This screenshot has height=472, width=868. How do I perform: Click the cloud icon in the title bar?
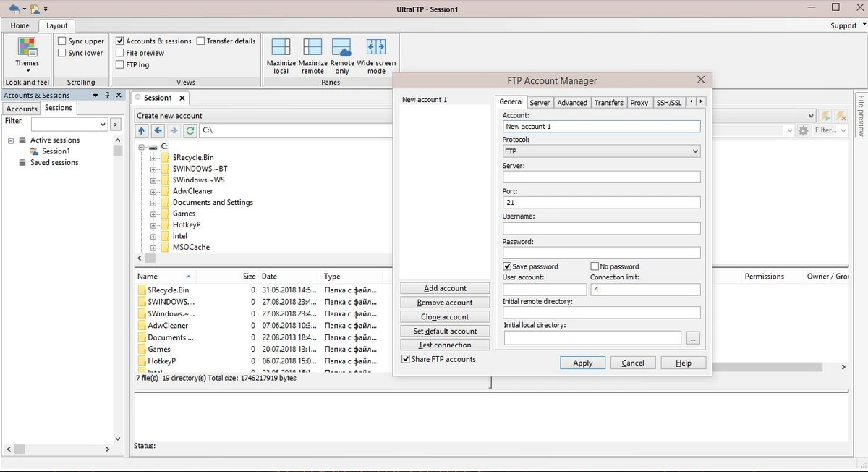coord(14,9)
